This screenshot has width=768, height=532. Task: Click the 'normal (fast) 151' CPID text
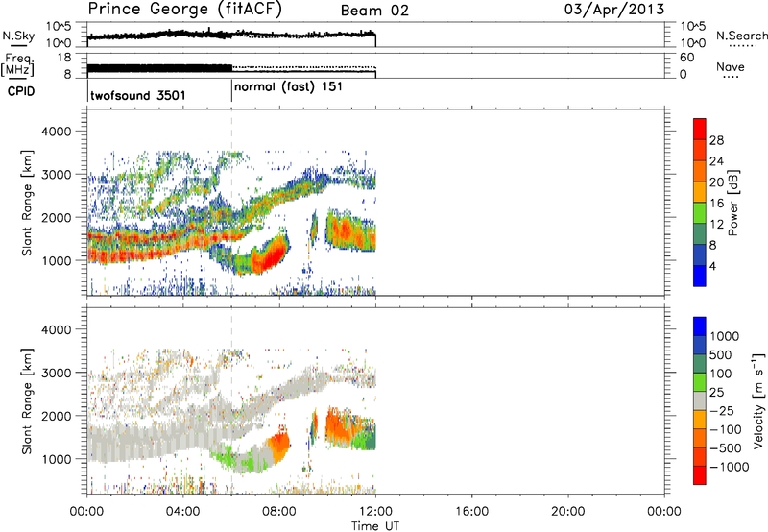(x=289, y=87)
